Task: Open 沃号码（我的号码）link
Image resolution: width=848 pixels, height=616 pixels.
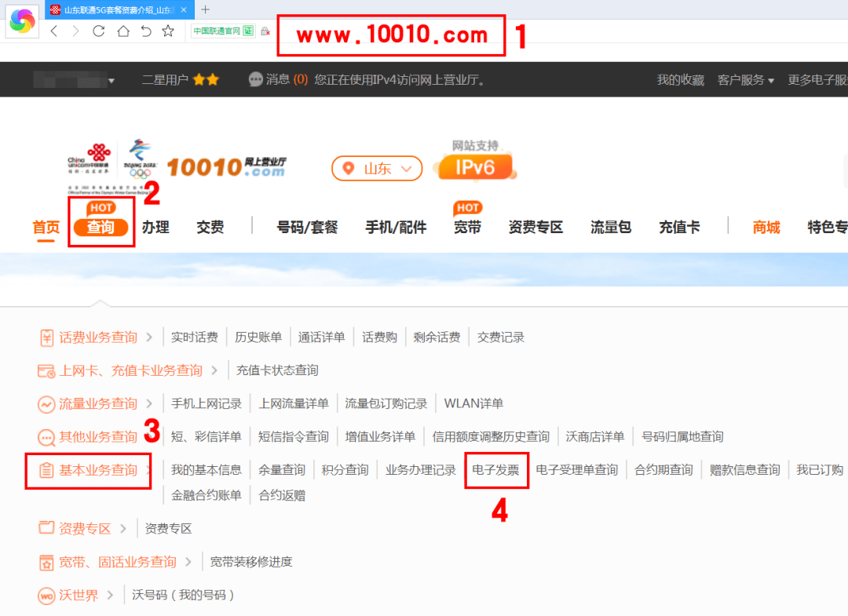Action: click(x=183, y=595)
